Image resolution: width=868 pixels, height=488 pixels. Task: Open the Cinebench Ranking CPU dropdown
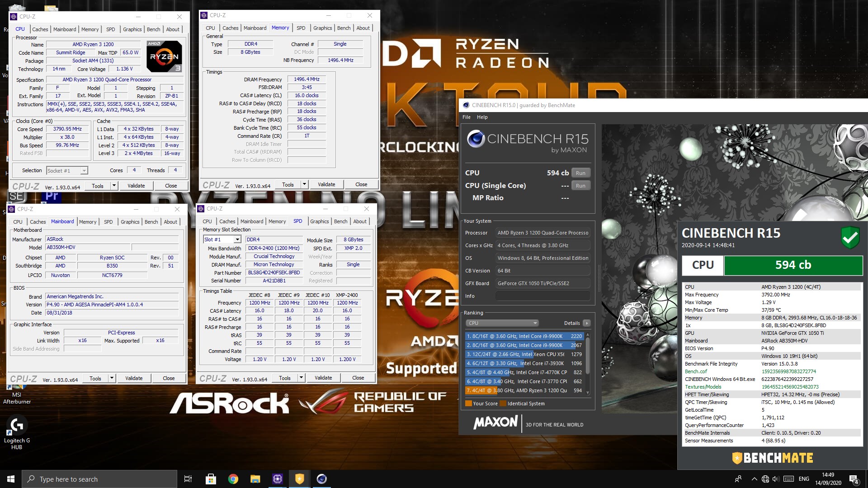[502, 323]
